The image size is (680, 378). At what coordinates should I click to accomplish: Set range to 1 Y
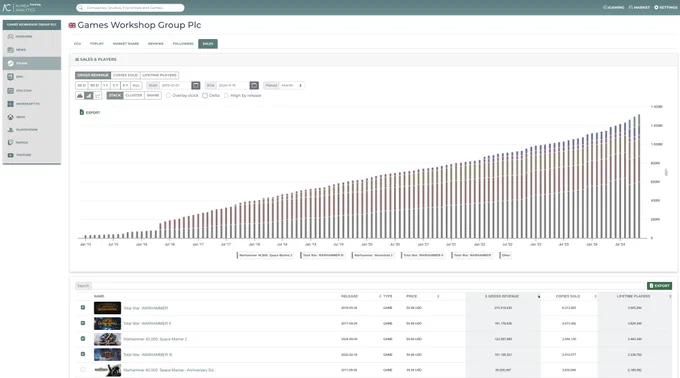(x=105, y=85)
